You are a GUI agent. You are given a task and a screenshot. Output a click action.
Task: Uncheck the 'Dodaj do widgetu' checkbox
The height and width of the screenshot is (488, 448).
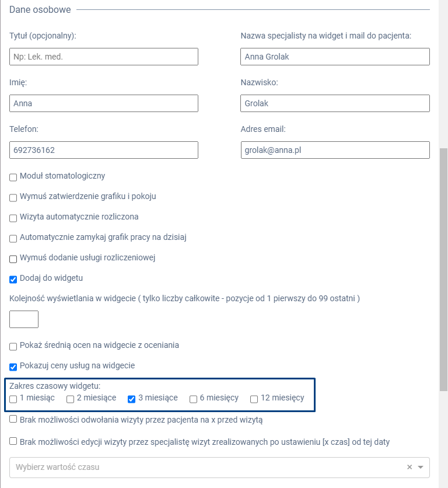[13, 280]
